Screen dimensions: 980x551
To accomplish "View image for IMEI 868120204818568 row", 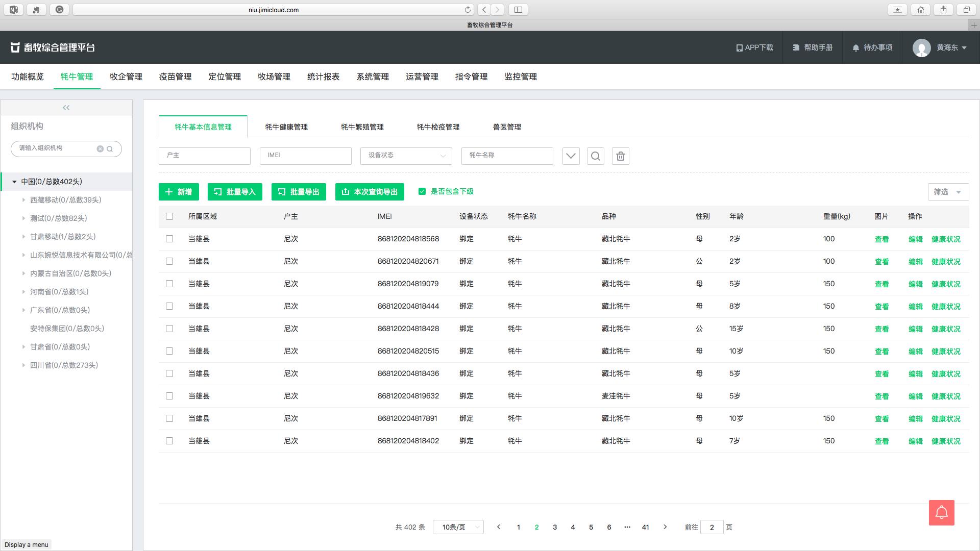I will click(x=882, y=239).
